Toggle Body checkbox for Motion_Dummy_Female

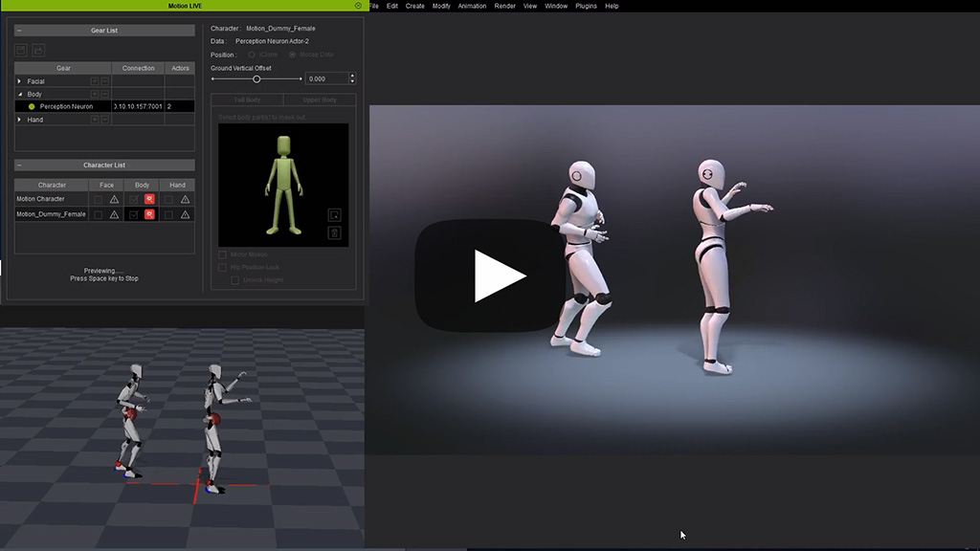134,214
